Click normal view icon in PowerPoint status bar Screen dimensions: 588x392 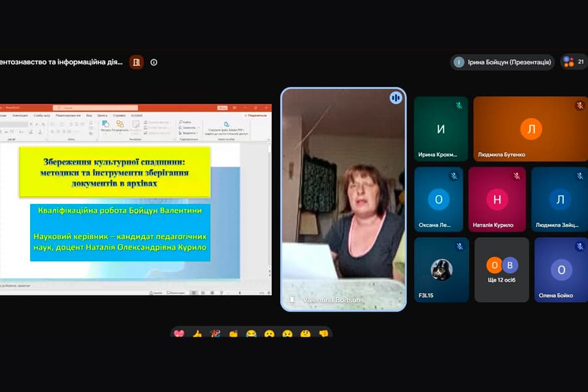[x=193, y=293]
